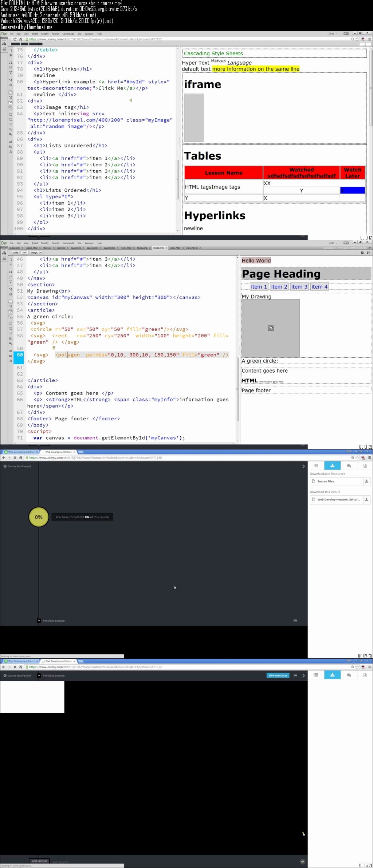Click the stop loading icon beside lecture/3471322 URL

(x=15, y=667)
